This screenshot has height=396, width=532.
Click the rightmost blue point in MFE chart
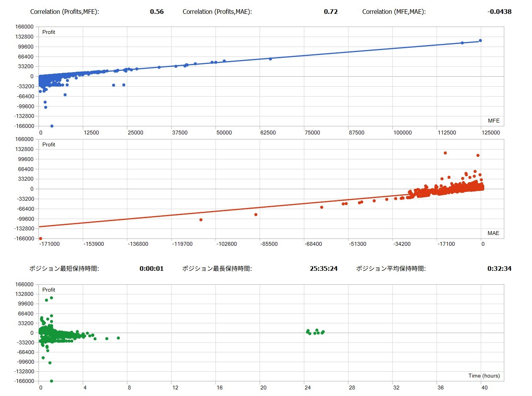coord(480,40)
